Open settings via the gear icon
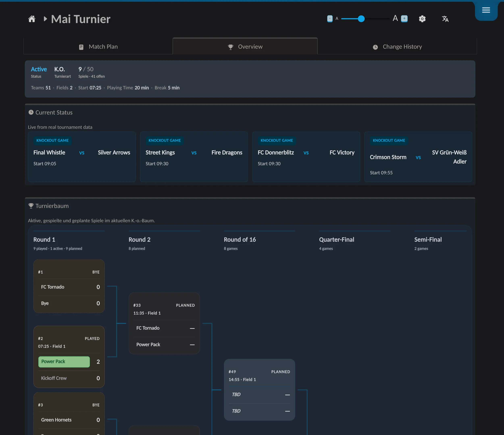Viewport: 504px width, 435px height. [x=422, y=19]
